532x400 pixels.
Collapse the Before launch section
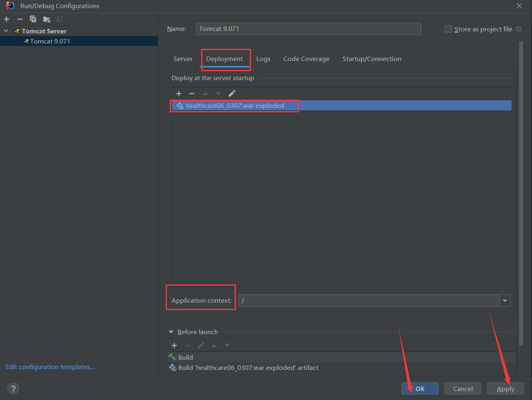(x=171, y=332)
